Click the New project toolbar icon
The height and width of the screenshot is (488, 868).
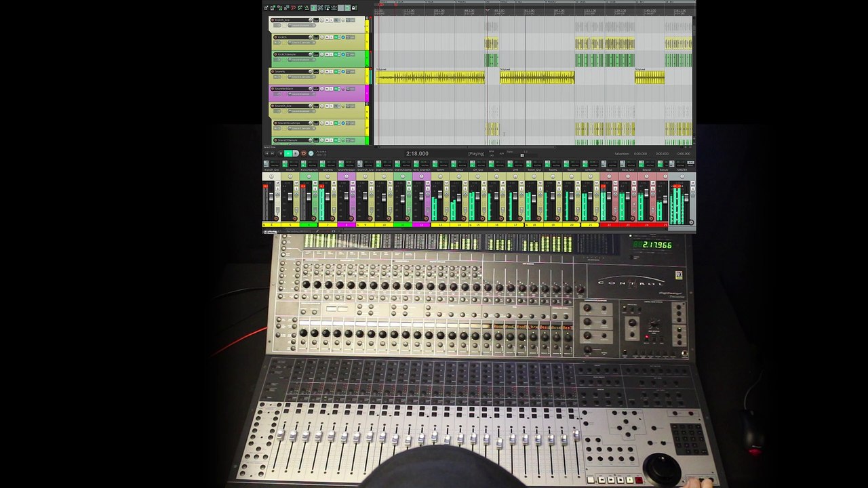[266, 7]
